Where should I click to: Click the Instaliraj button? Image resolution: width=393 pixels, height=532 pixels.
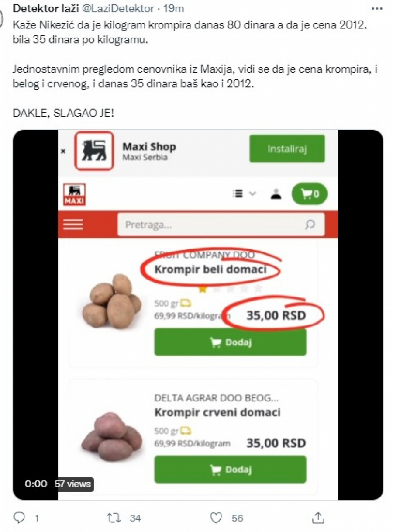(287, 149)
